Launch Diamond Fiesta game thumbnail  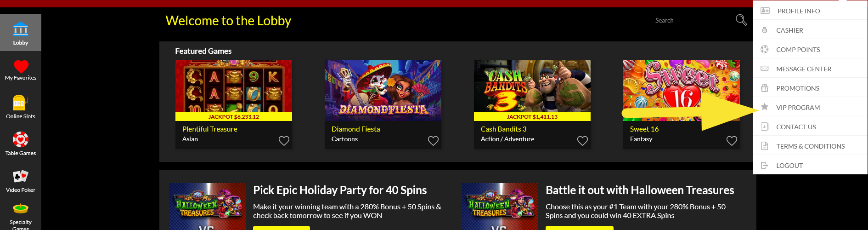[383, 90]
